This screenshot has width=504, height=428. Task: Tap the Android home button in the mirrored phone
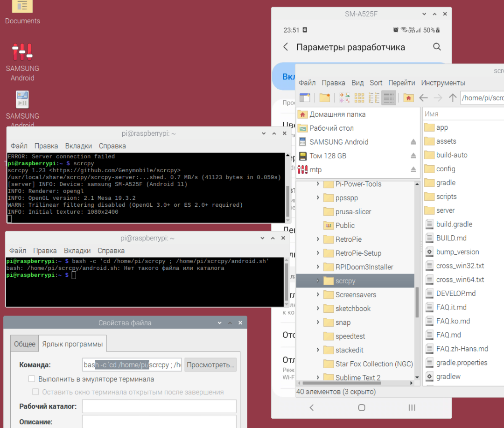click(x=361, y=407)
